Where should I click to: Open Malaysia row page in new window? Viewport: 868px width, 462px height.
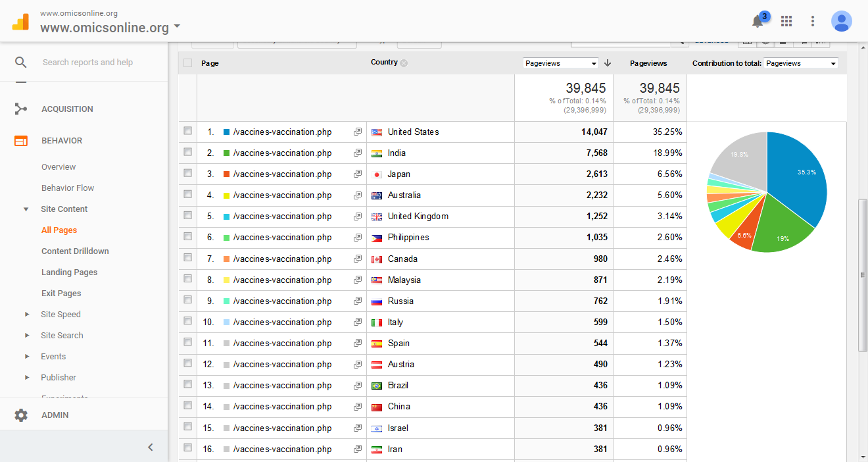(x=357, y=280)
